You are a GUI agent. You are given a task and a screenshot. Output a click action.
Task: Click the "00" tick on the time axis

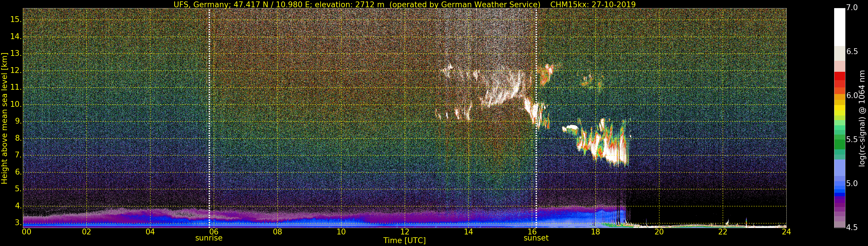click(x=27, y=232)
